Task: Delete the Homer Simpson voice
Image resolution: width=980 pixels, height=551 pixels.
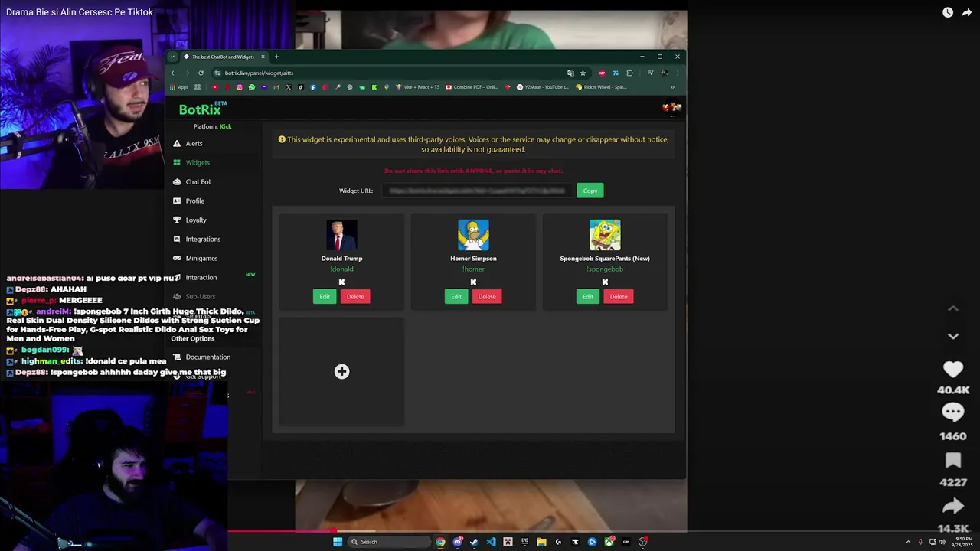Action: [x=487, y=296]
